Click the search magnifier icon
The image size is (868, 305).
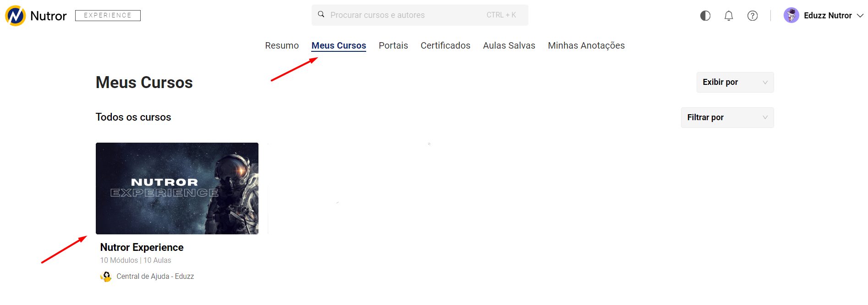tap(321, 15)
